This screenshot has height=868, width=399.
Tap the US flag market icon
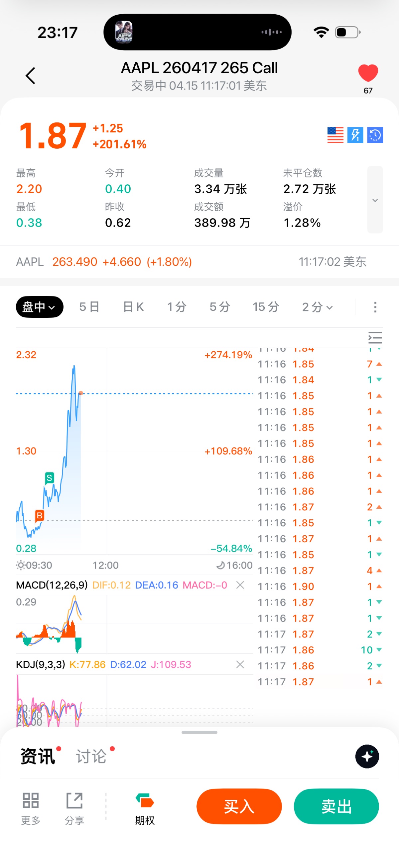[x=335, y=135]
